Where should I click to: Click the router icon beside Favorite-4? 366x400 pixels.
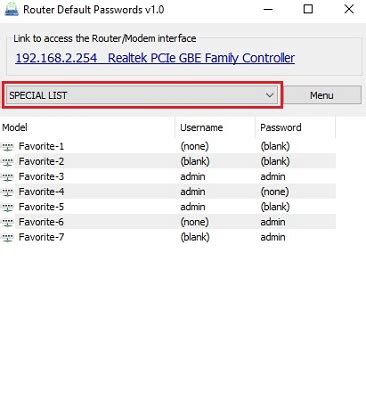pyautogui.click(x=8, y=192)
